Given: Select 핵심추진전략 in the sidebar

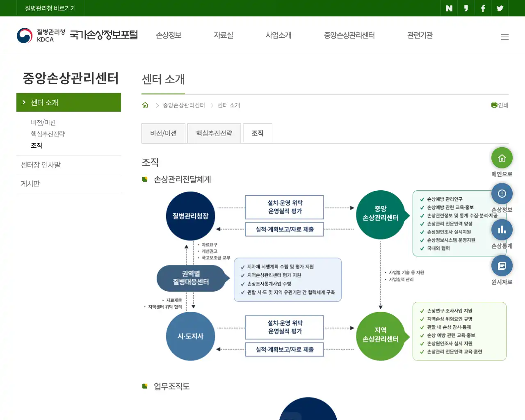Looking at the screenshot, I should [48, 134].
